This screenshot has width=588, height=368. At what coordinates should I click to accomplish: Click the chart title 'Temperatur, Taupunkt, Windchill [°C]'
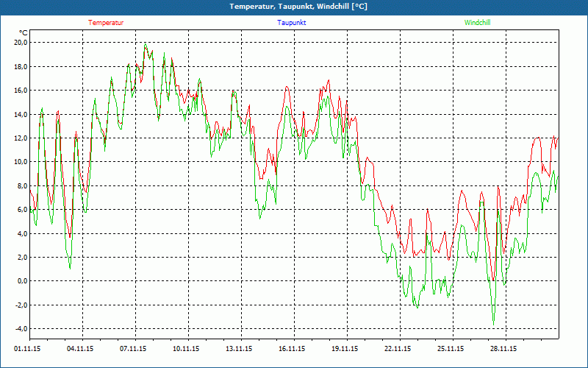pyautogui.click(x=298, y=7)
